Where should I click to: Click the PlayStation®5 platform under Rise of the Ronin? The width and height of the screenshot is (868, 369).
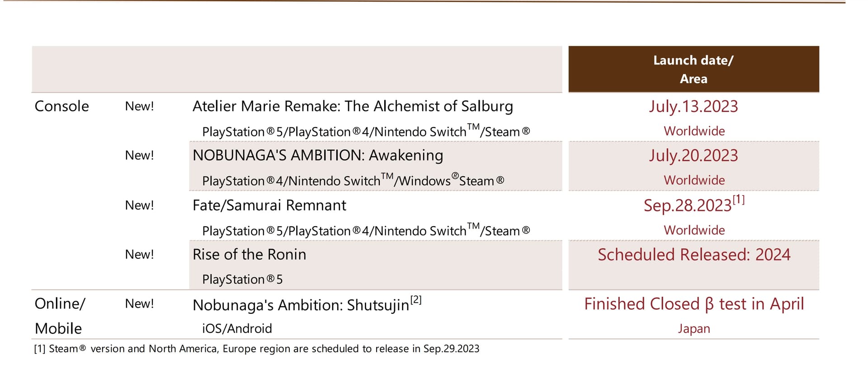coord(242,280)
